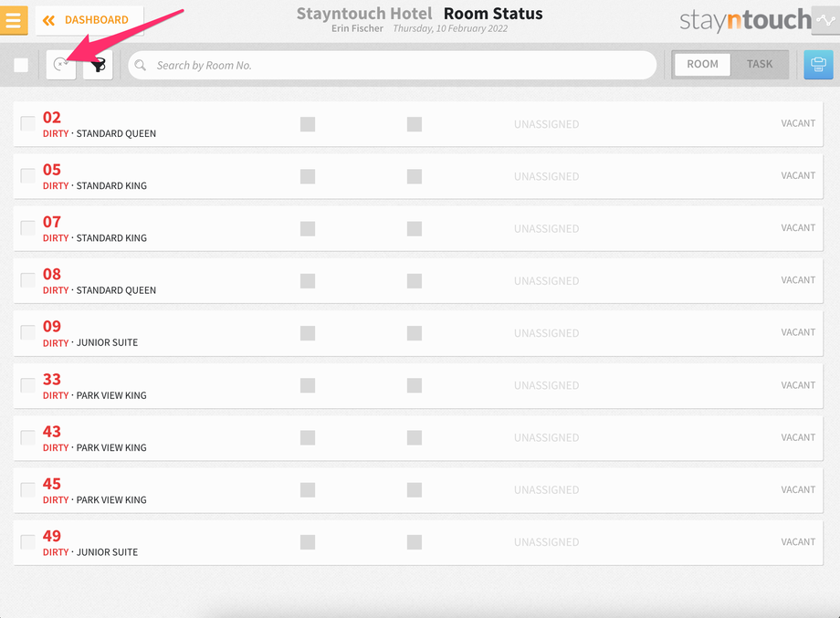The width and height of the screenshot is (840, 618).
Task: Switch to the TASK view tab
Action: [760, 64]
